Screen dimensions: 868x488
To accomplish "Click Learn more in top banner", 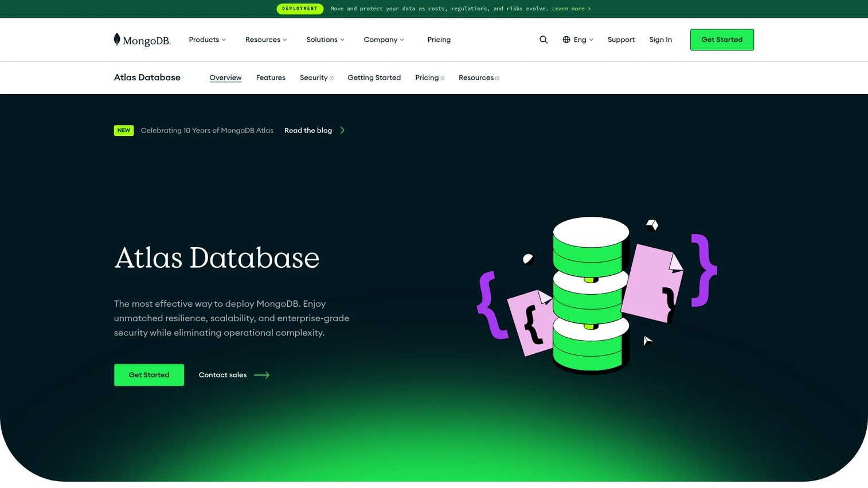I will pos(571,9).
